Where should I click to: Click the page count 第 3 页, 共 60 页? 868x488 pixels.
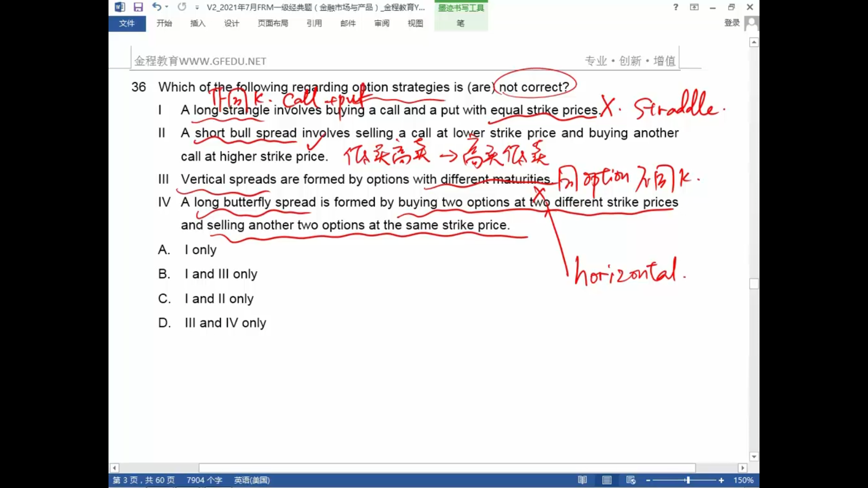(144, 480)
